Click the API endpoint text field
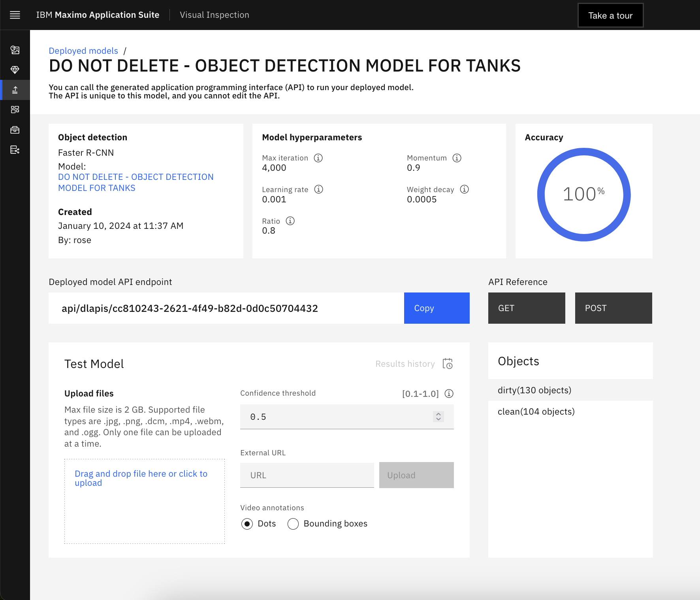 pos(226,308)
